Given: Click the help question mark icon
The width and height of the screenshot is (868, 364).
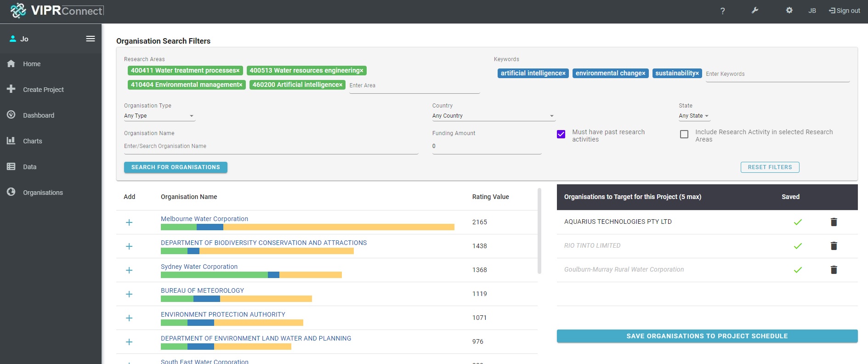Looking at the screenshot, I should 722,11.
